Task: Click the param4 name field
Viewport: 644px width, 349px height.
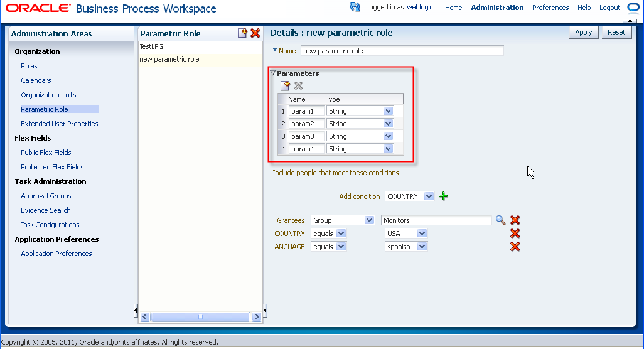Action: point(306,149)
